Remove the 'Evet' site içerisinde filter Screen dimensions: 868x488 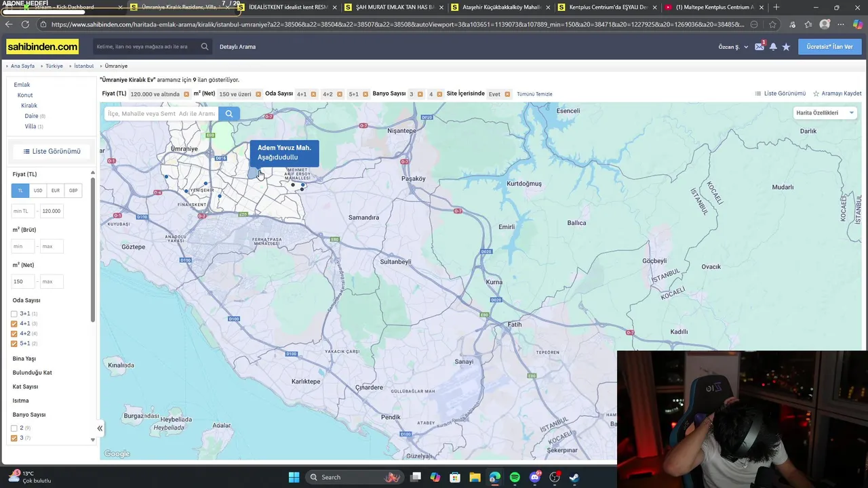(x=507, y=94)
